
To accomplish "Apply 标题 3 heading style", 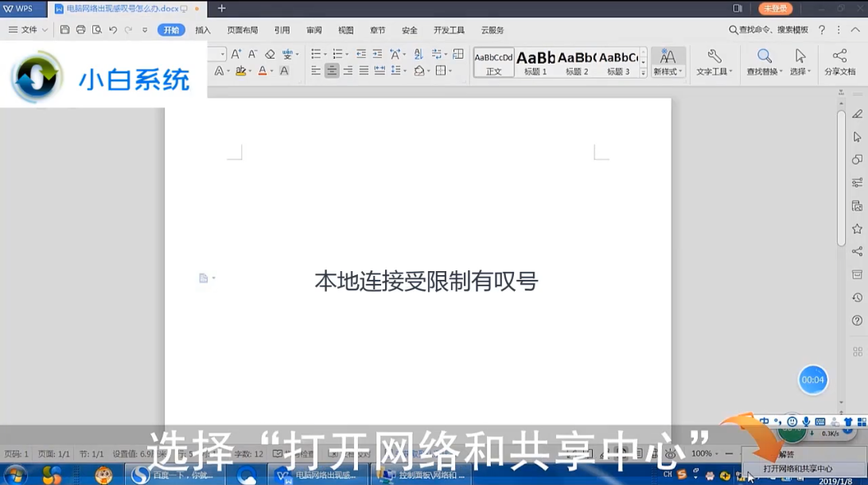I will (x=618, y=63).
